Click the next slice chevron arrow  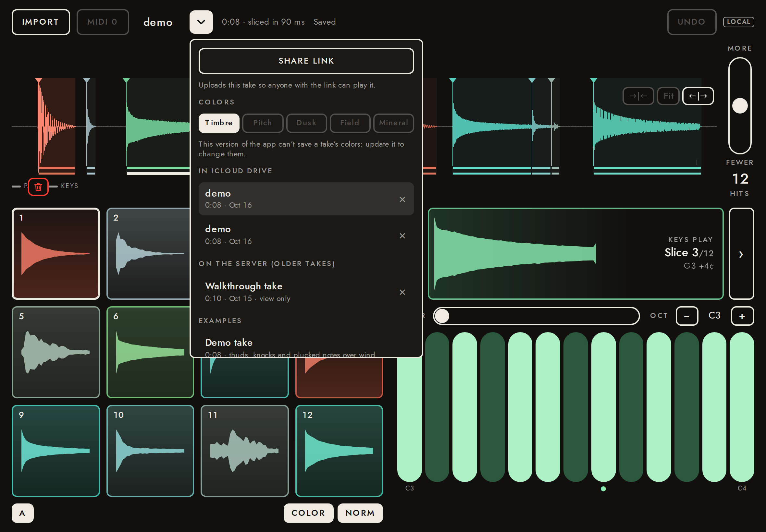point(741,254)
